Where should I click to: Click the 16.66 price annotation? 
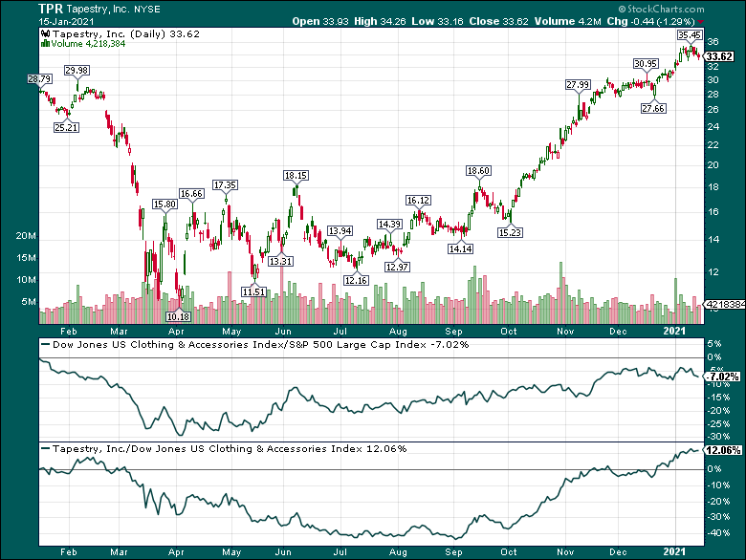coord(191,193)
